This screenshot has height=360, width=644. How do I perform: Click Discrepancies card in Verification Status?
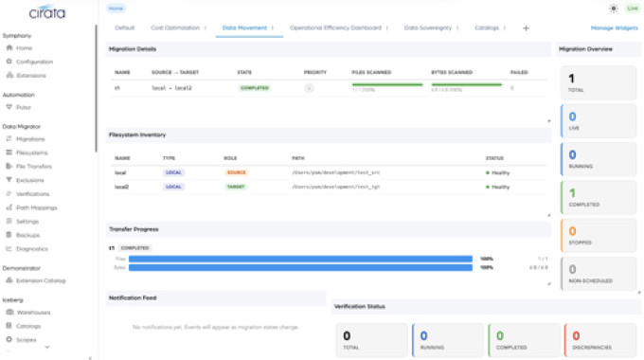click(x=600, y=340)
